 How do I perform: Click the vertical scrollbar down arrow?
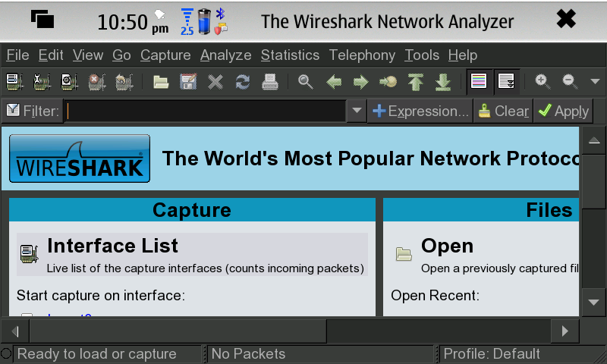[594, 302]
